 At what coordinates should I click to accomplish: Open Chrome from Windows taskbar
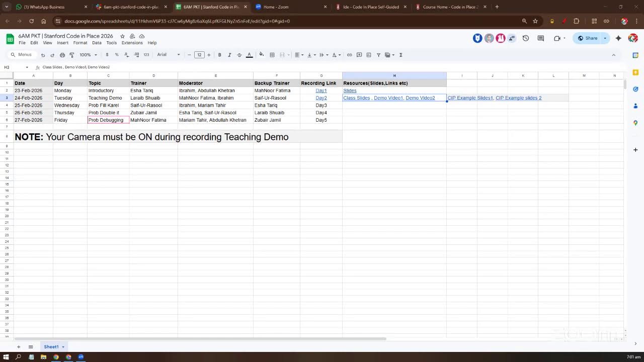[x=56, y=357]
